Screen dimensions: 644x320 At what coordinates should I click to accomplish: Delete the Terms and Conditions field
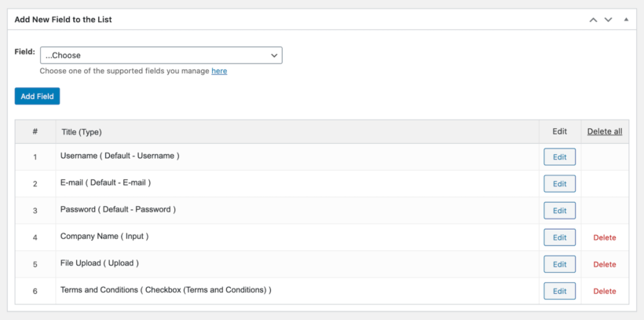[x=605, y=291]
